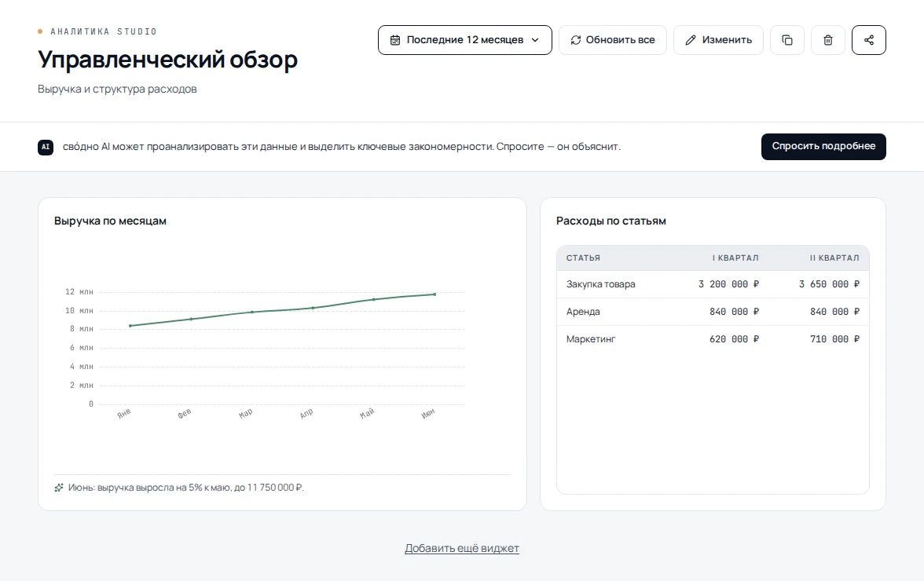Click the subtitle «Выручка и структура расходов»

pos(117,89)
